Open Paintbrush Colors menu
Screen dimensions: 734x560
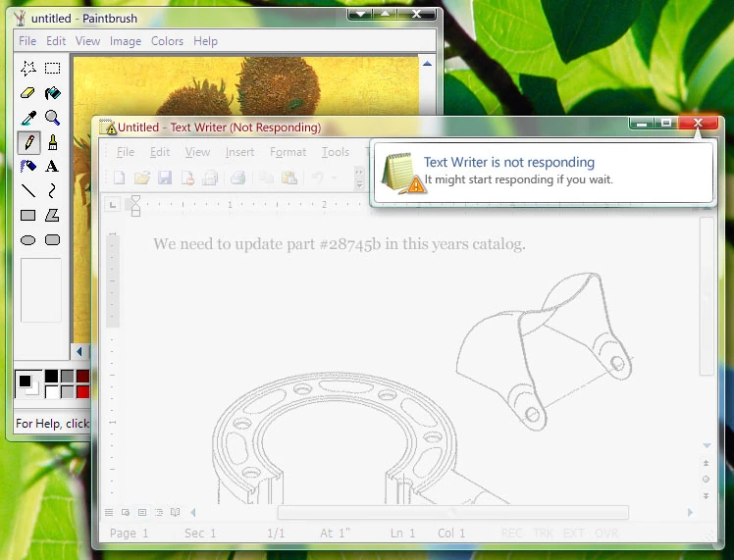167,41
